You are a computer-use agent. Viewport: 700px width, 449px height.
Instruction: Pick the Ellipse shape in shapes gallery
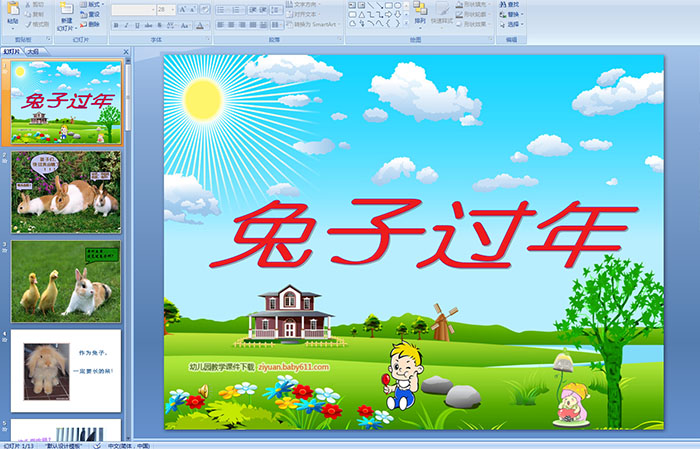[398, 5]
